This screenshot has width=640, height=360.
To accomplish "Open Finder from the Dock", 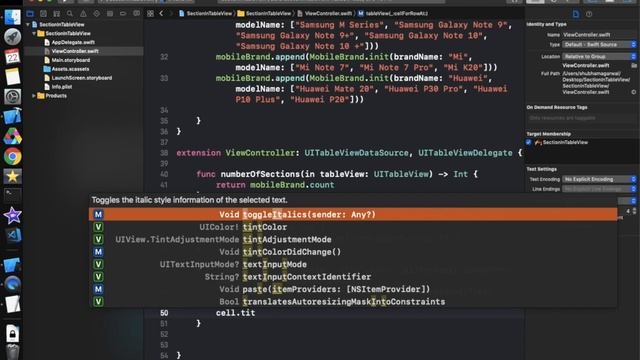I will click(12, 17).
